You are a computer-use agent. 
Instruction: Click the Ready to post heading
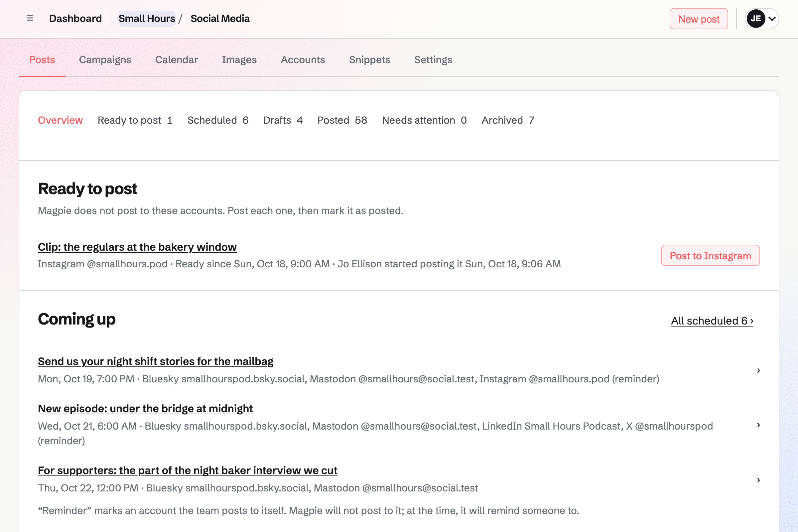pyautogui.click(x=87, y=189)
